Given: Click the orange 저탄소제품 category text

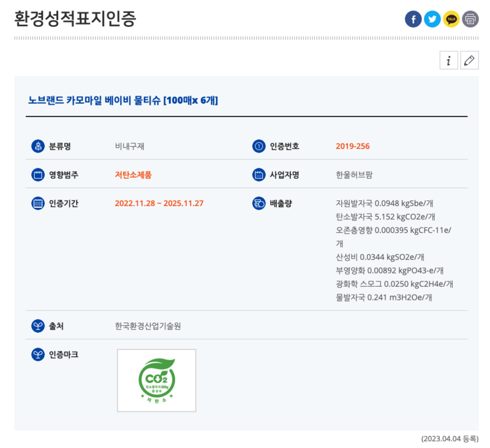Looking at the screenshot, I should [x=133, y=175].
